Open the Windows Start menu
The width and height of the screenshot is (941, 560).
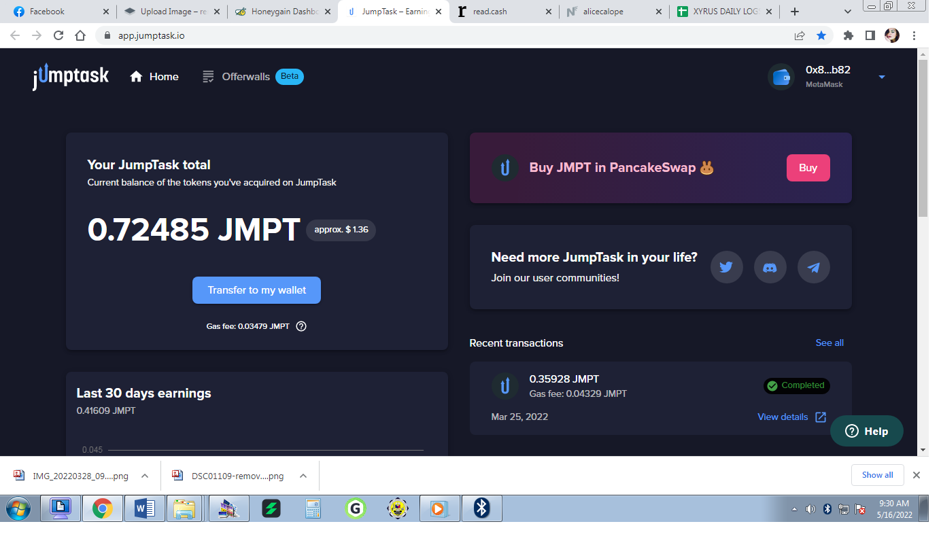click(x=18, y=508)
